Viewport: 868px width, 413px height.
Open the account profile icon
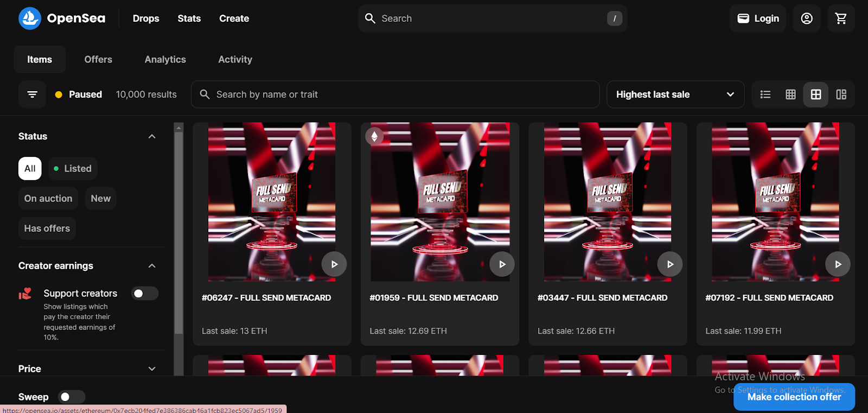(x=807, y=18)
